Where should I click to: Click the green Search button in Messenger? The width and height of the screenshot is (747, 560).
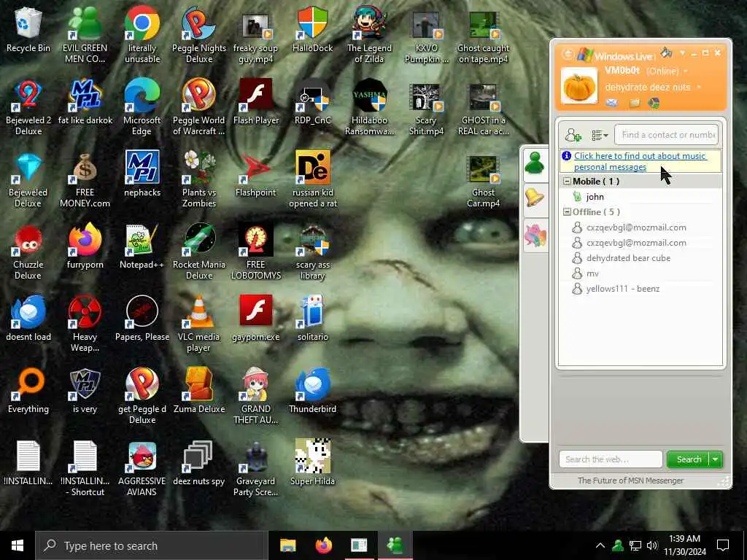[x=689, y=459]
